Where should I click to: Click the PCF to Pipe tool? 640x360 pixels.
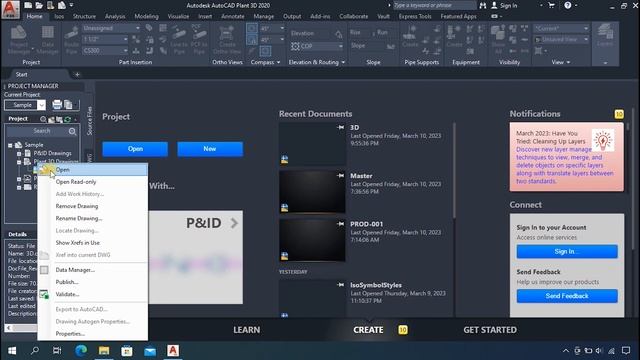199,40
